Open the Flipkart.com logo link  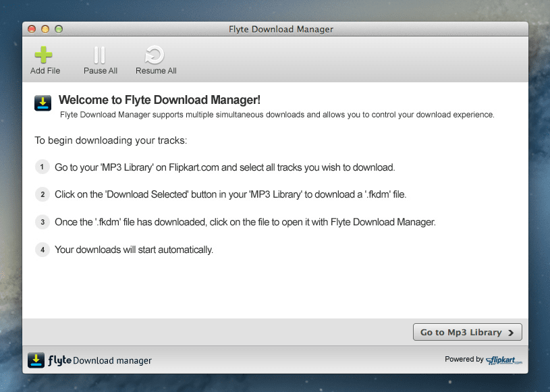(x=504, y=360)
